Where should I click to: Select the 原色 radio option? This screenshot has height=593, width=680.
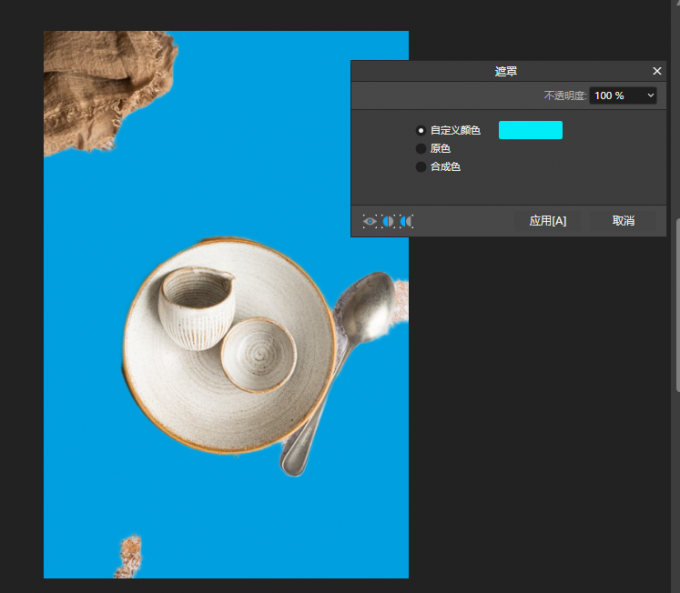pyautogui.click(x=421, y=149)
